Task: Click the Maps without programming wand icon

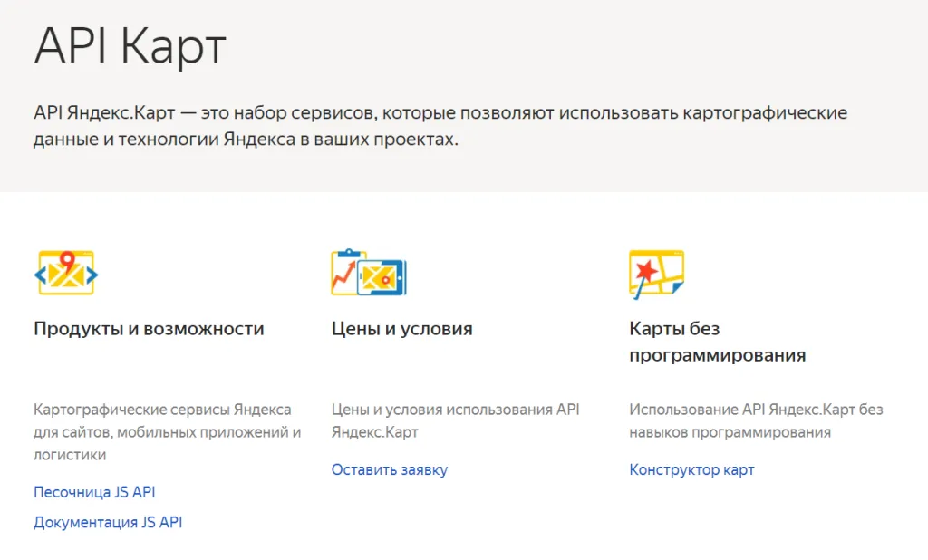Action: point(656,274)
